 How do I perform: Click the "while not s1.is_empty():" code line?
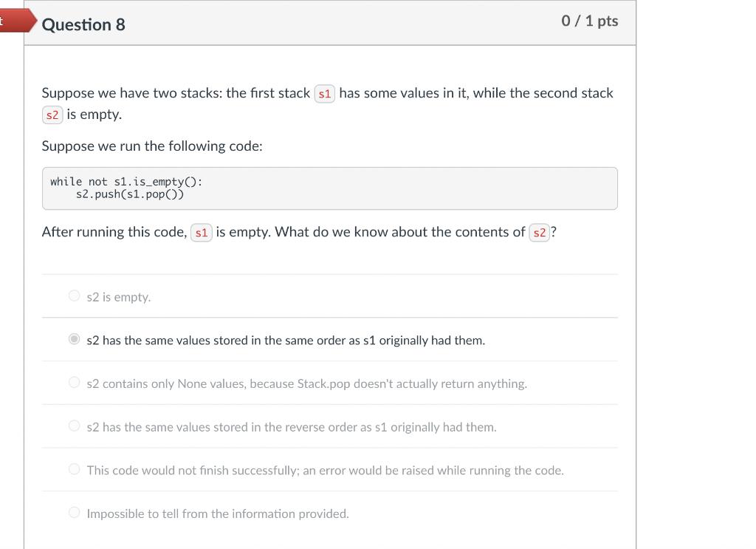coord(126,182)
